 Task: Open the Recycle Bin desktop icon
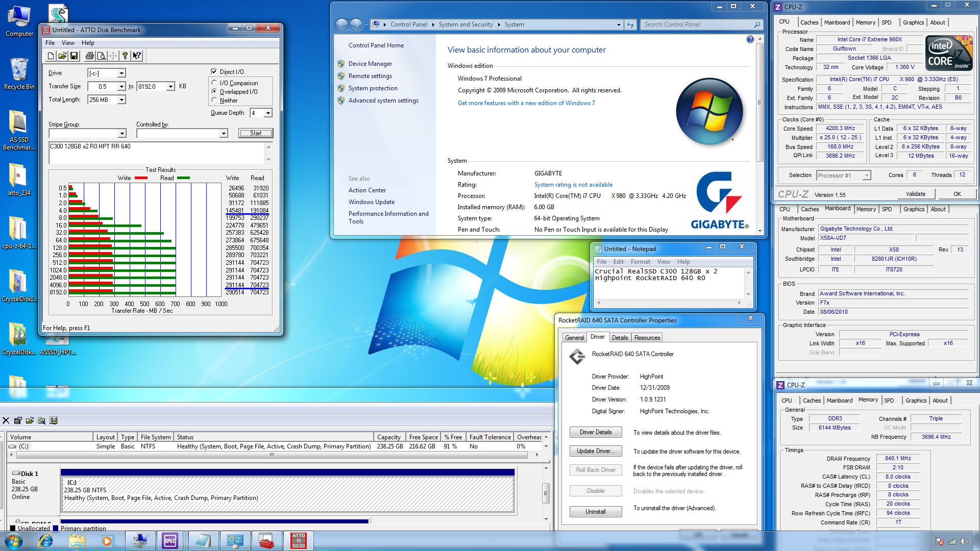pos(19,74)
